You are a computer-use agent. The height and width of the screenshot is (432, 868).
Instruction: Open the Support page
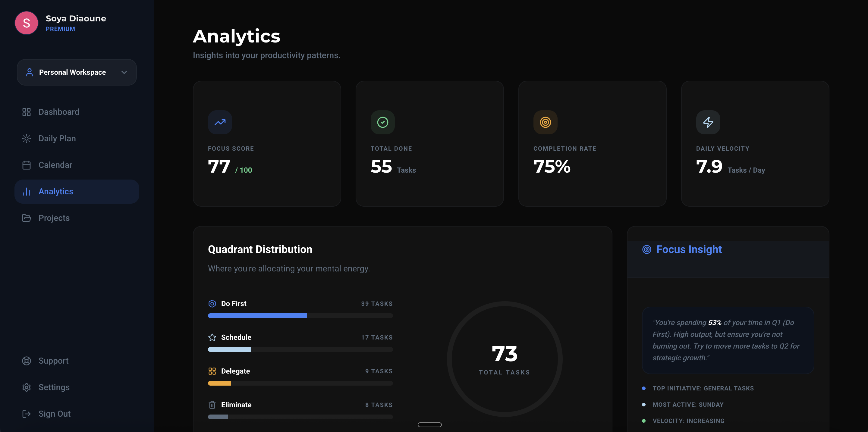tap(53, 361)
